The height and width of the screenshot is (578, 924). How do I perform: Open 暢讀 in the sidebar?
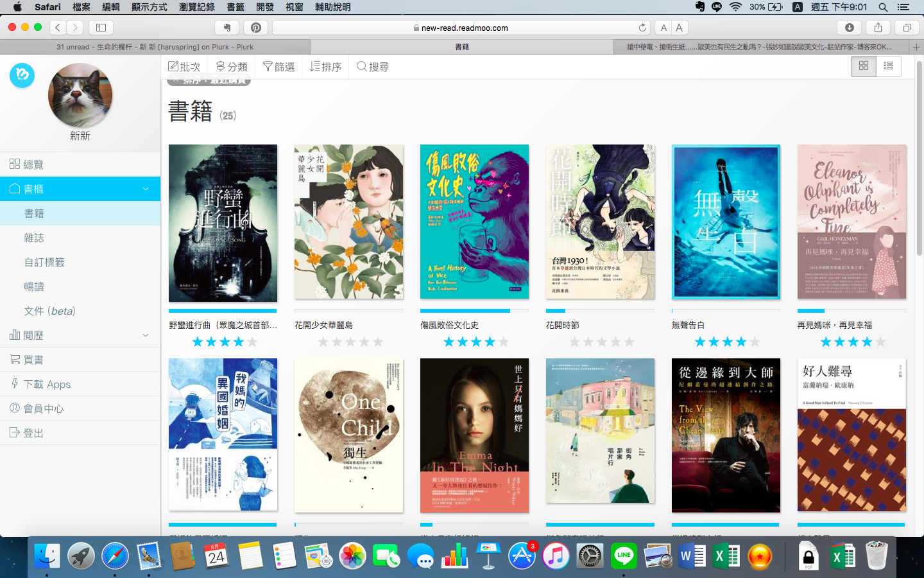pos(80,286)
